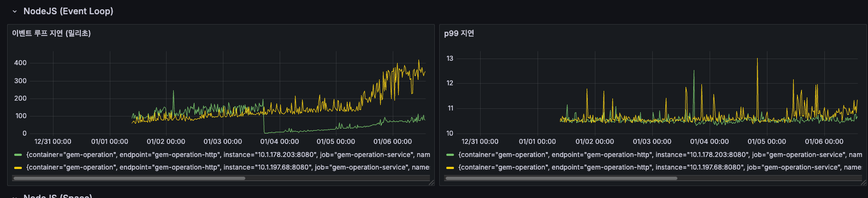Toggle yellow 10.1.197.68 series in p99 지연 legend
The width and height of the screenshot is (868, 198).
coord(450,167)
